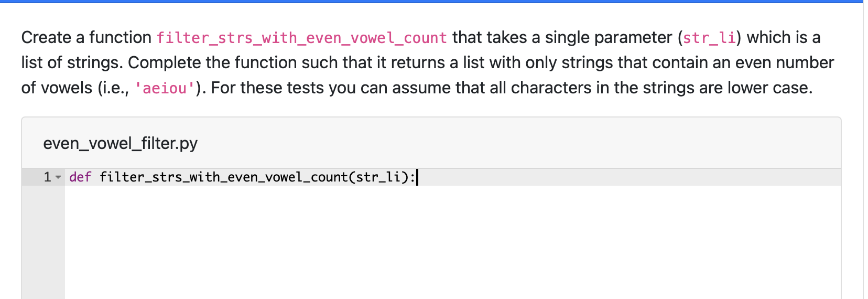
Task: Click the highlighted active line far right of code
Action: pyautogui.click(x=629, y=177)
